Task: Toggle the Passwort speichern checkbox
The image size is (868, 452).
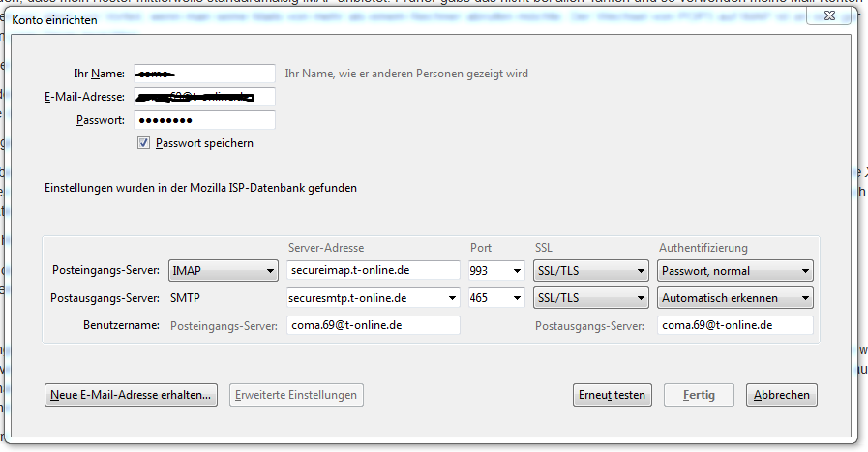Action: [x=144, y=143]
